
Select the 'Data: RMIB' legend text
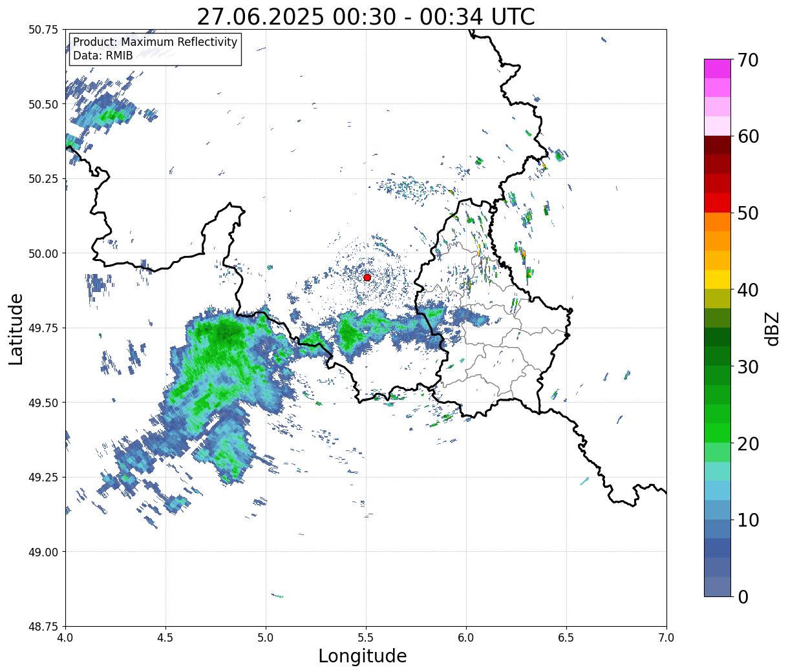[103, 56]
